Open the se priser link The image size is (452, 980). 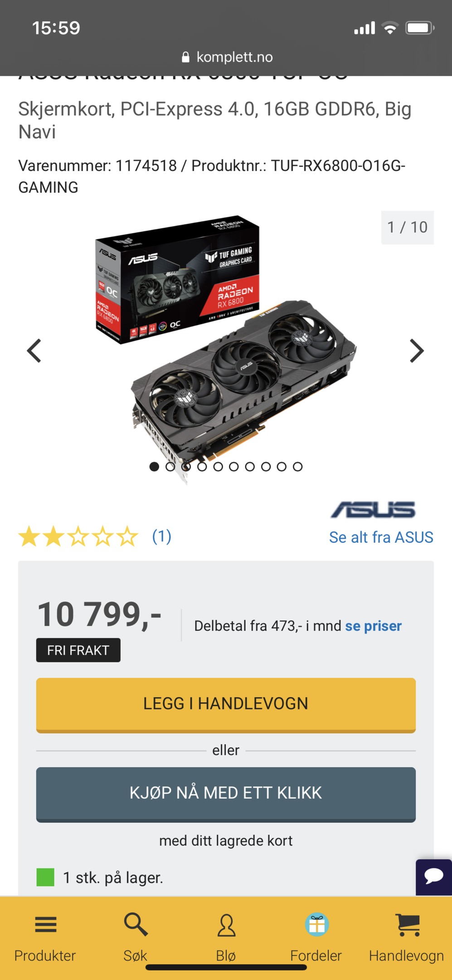373,626
